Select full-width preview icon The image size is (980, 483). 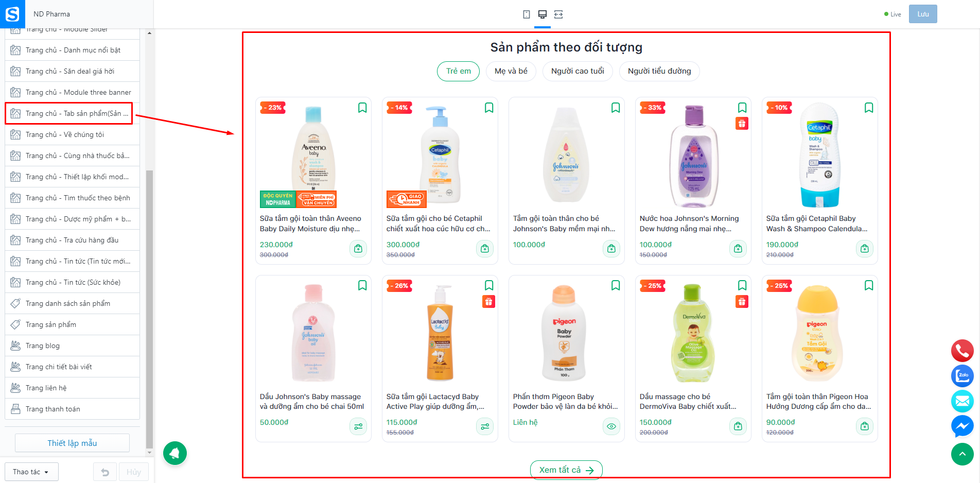pos(558,14)
